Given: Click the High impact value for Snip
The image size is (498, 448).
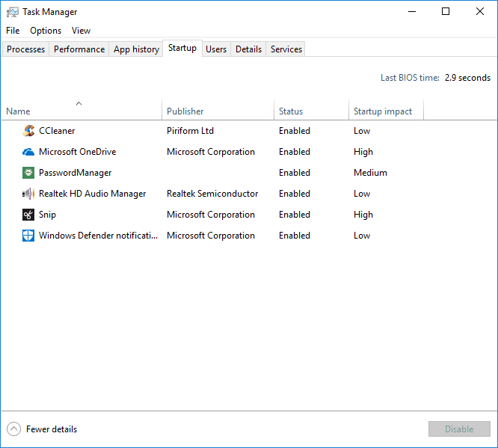Looking at the screenshot, I should coord(363,215).
